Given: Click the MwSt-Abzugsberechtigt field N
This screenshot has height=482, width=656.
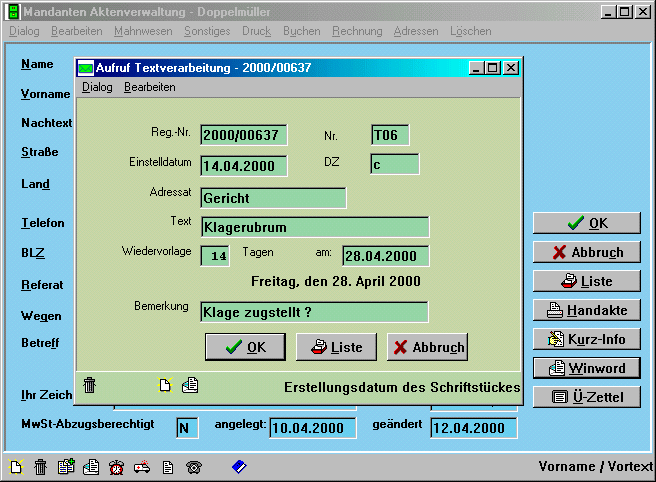Looking at the screenshot, I should click(187, 428).
